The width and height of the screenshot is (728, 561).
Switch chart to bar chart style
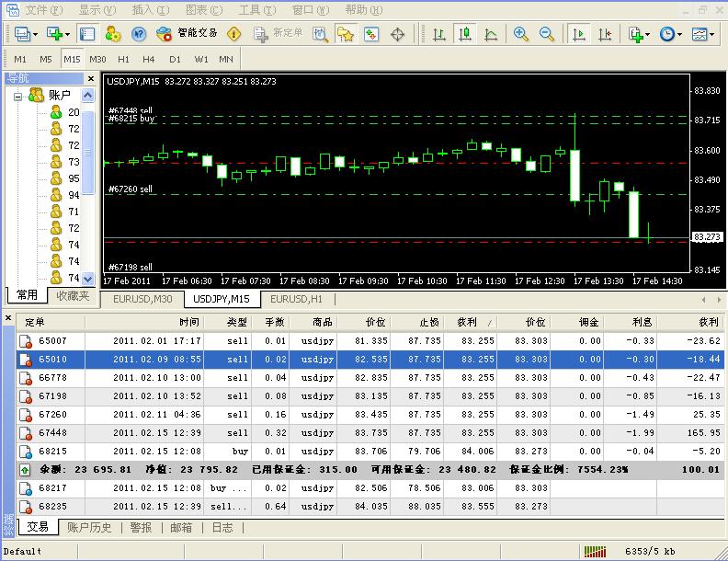pyautogui.click(x=439, y=34)
